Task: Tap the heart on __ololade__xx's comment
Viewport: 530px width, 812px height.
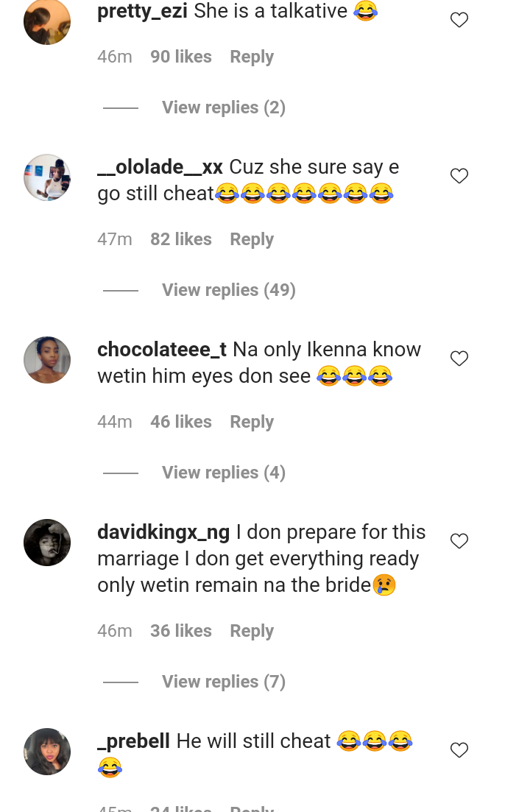Action: [459, 176]
